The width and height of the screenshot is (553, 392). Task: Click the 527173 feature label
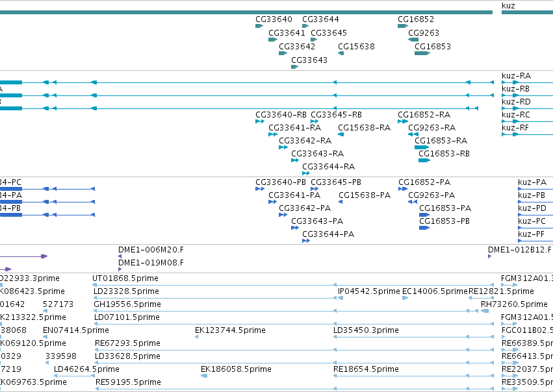click(x=58, y=304)
